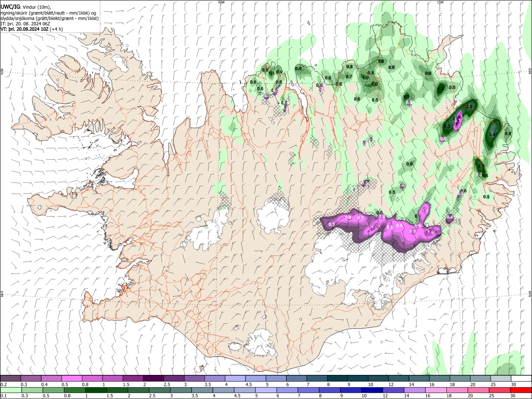Click the '2.8' precipitation value on the map

[x=470, y=106]
